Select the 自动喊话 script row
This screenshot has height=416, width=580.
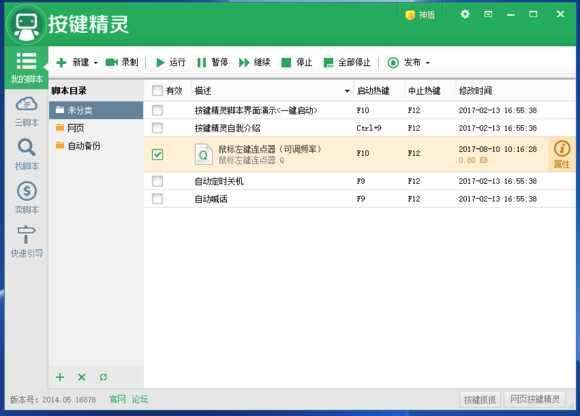pyautogui.click(x=360, y=199)
